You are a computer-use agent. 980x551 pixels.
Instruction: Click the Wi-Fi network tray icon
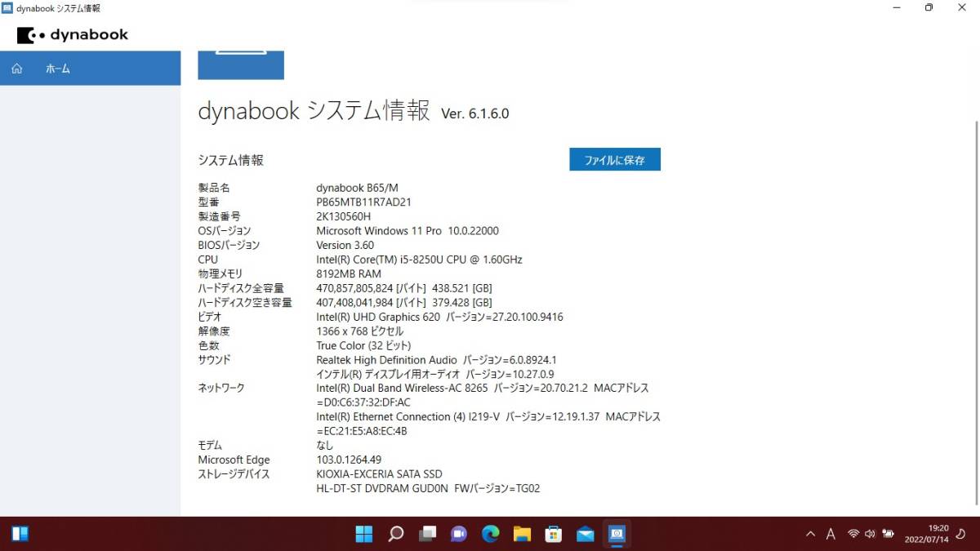click(853, 534)
